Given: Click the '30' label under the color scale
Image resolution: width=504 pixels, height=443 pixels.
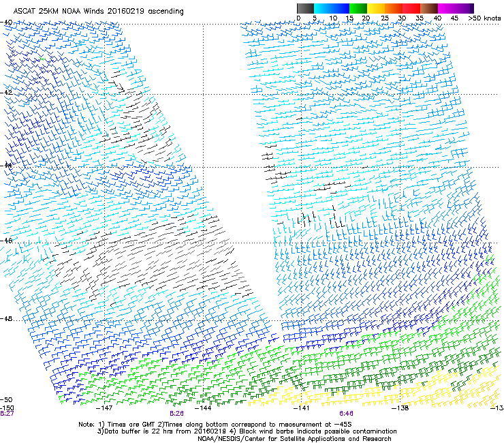Looking at the screenshot, I should coord(402,18).
